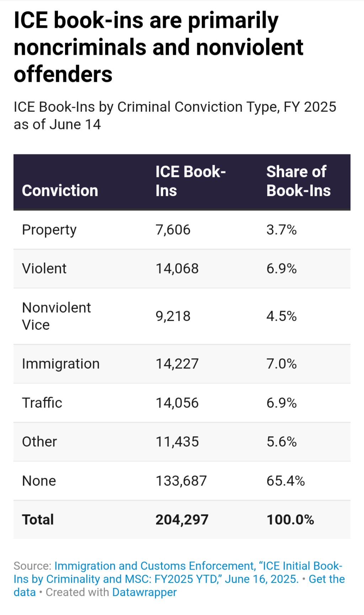The height and width of the screenshot is (615, 364).
Task: Click the bold Total row label
Action: (38, 520)
